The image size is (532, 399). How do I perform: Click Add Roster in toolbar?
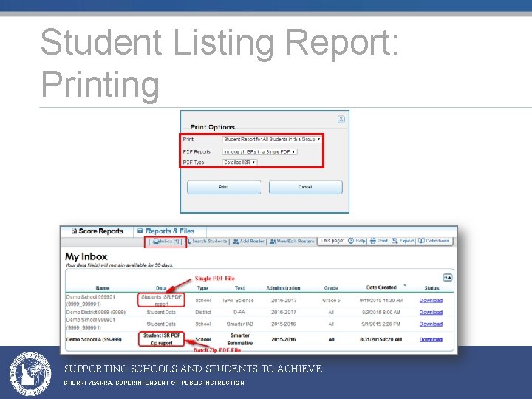tap(248, 241)
